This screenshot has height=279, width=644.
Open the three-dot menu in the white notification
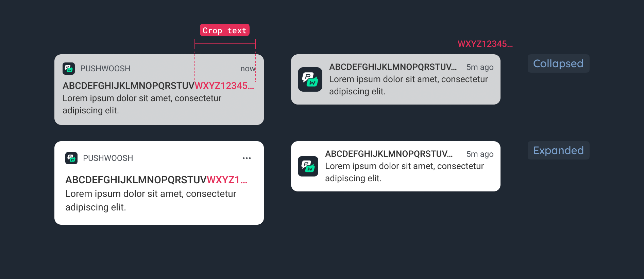247,158
